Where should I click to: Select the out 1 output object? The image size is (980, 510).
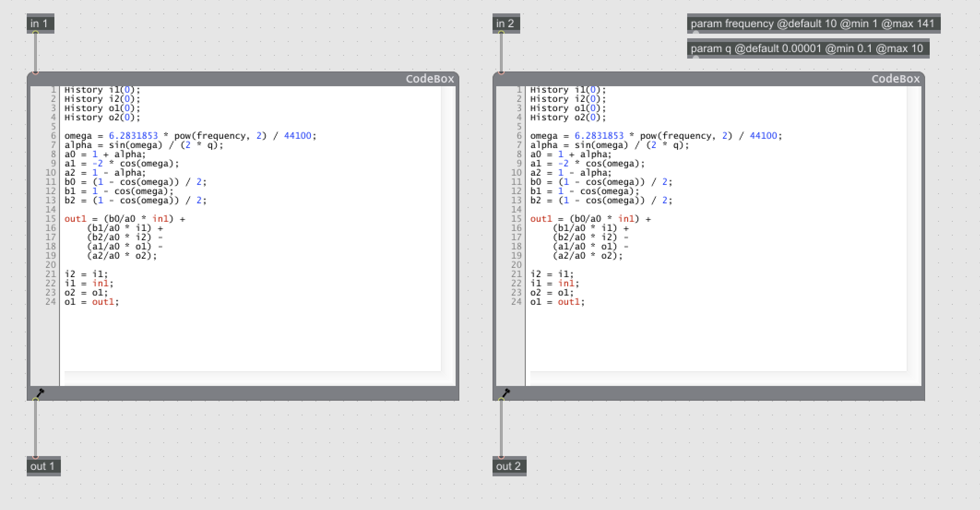43,466
